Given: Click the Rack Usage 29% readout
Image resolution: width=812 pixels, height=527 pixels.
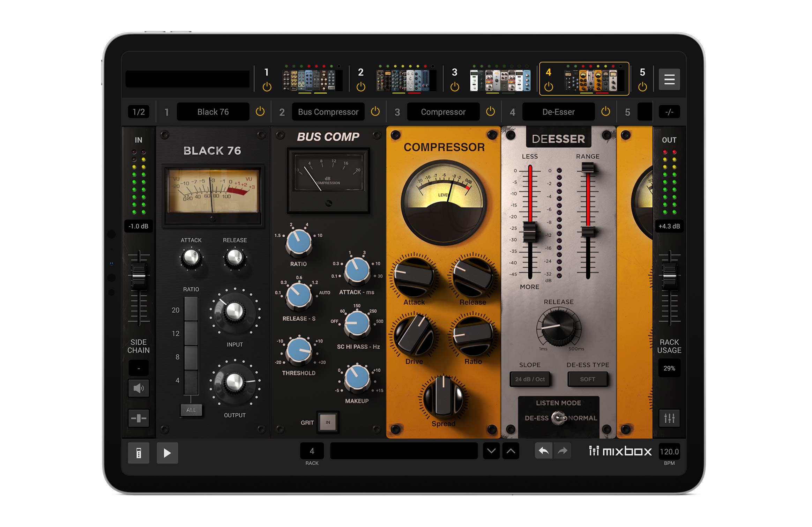Looking at the screenshot, I should [669, 368].
